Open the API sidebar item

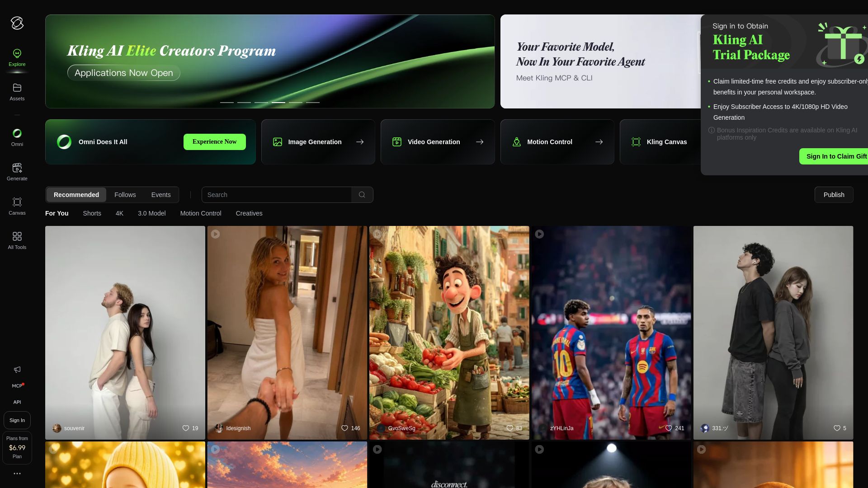(x=17, y=402)
